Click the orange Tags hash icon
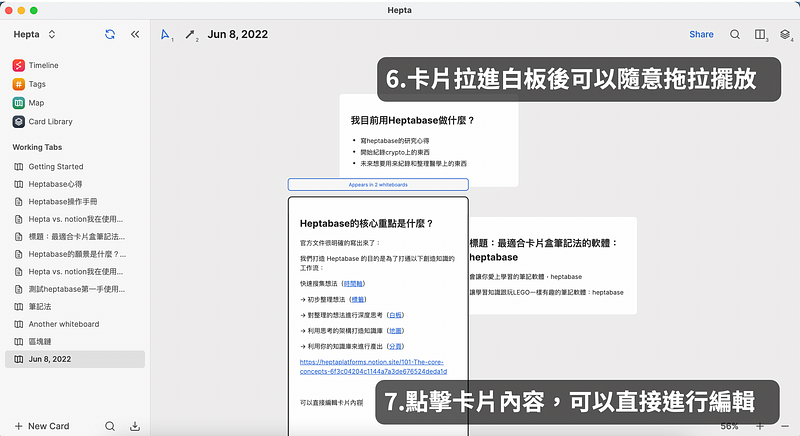This screenshot has width=800, height=436. point(19,84)
